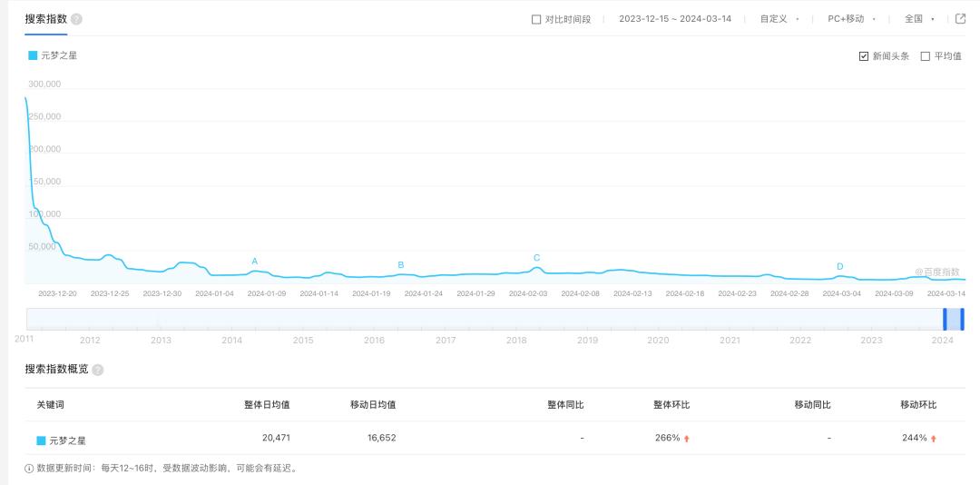
Task: Click help icon next to 搜索指数概览
Action: (x=98, y=370)
